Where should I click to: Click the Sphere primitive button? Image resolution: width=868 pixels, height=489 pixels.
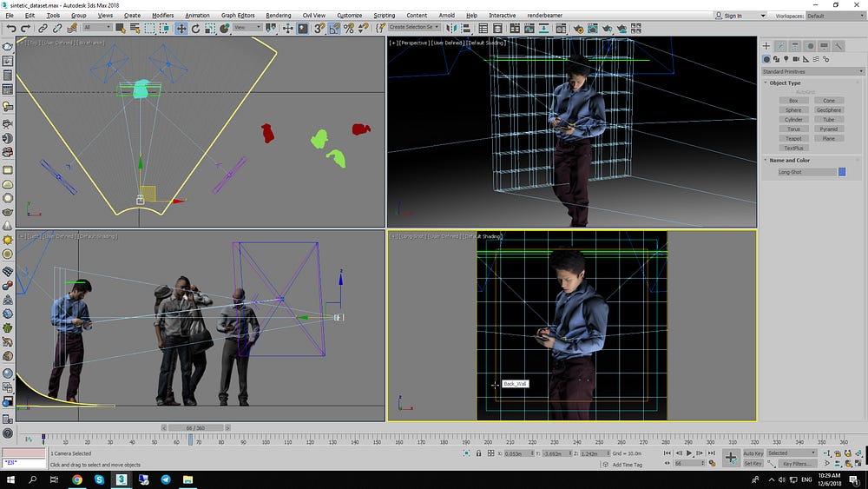(793, 110)
